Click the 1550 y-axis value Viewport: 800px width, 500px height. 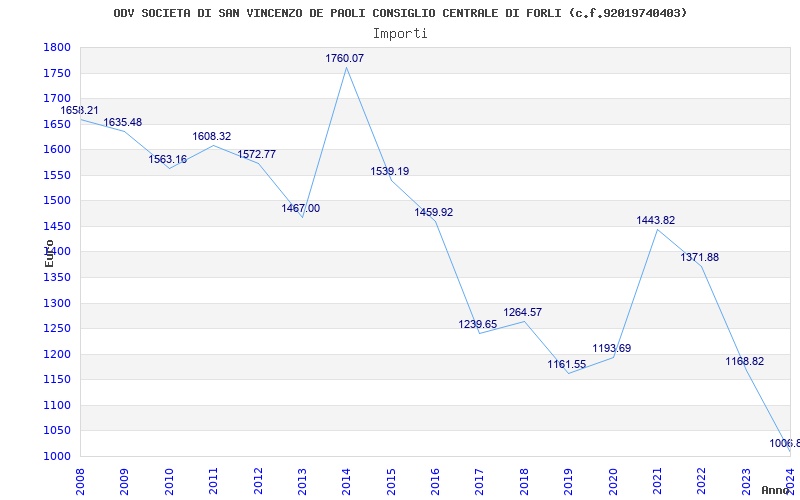pyautogui.click(x=57, y=175)
